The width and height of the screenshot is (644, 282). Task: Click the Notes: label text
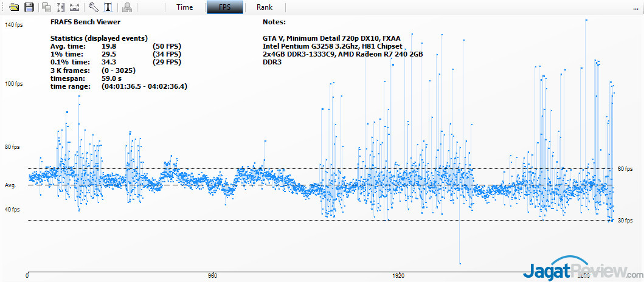pyautogui.click(x=275, y=22)
